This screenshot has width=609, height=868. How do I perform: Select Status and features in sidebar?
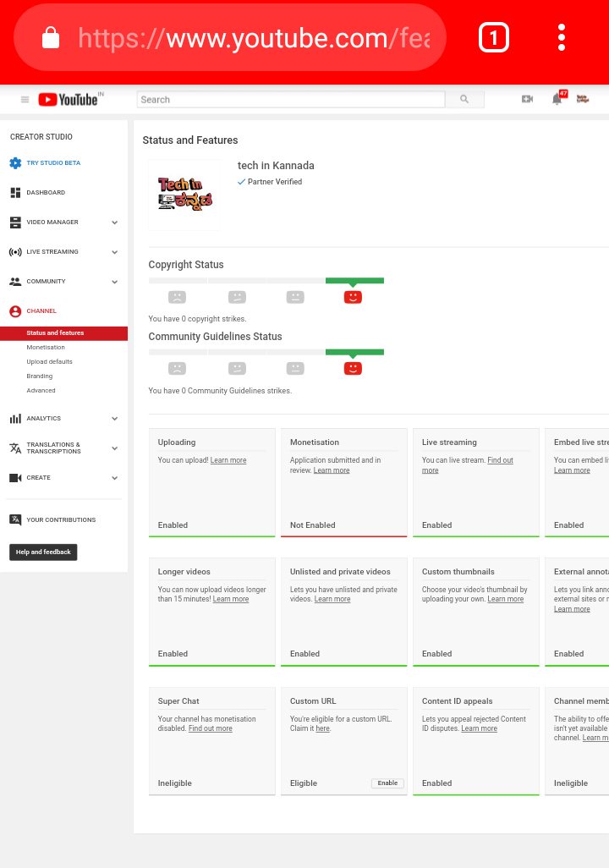63,333
